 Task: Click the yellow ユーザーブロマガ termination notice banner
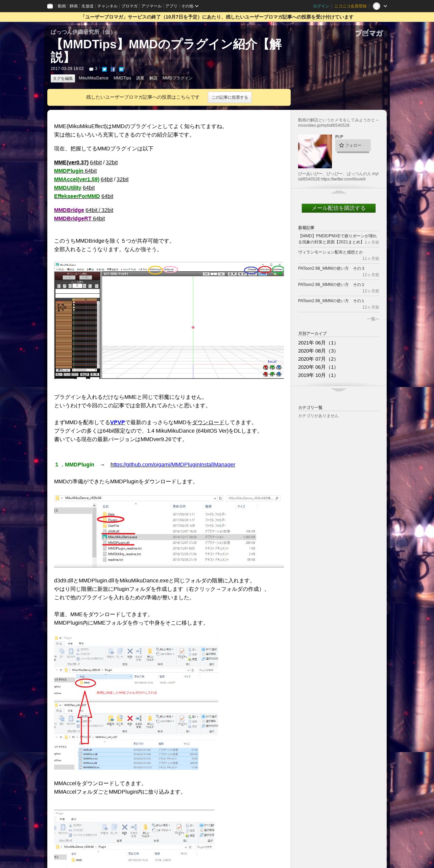pyautogui.click(x=217, y=17)
